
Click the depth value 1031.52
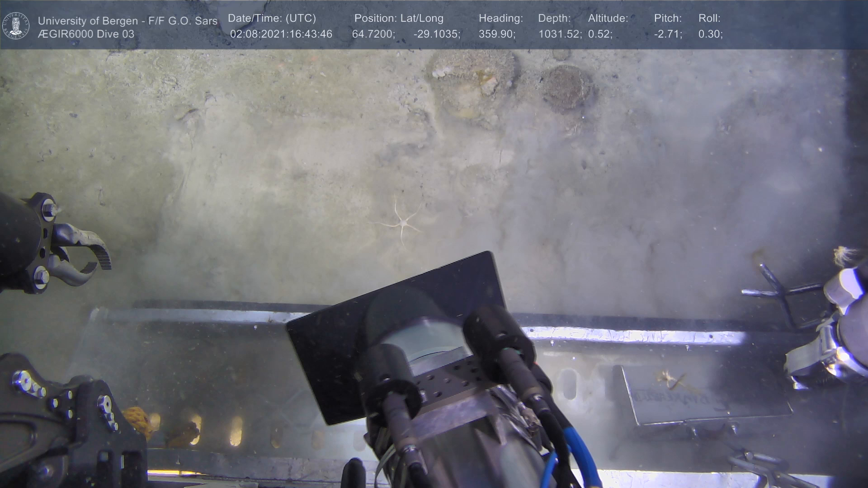pyautogui.click(x=560, y=34)
